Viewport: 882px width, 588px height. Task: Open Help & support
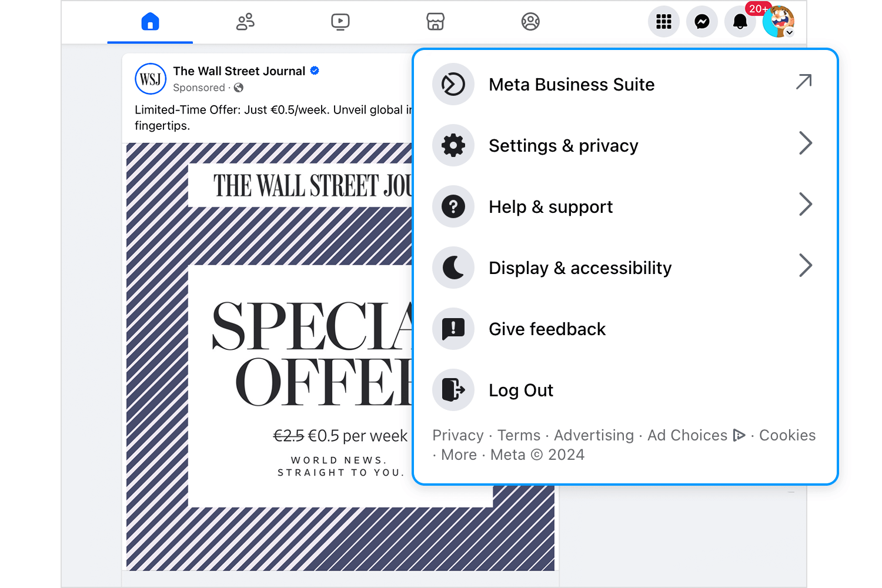pos(625,206)
